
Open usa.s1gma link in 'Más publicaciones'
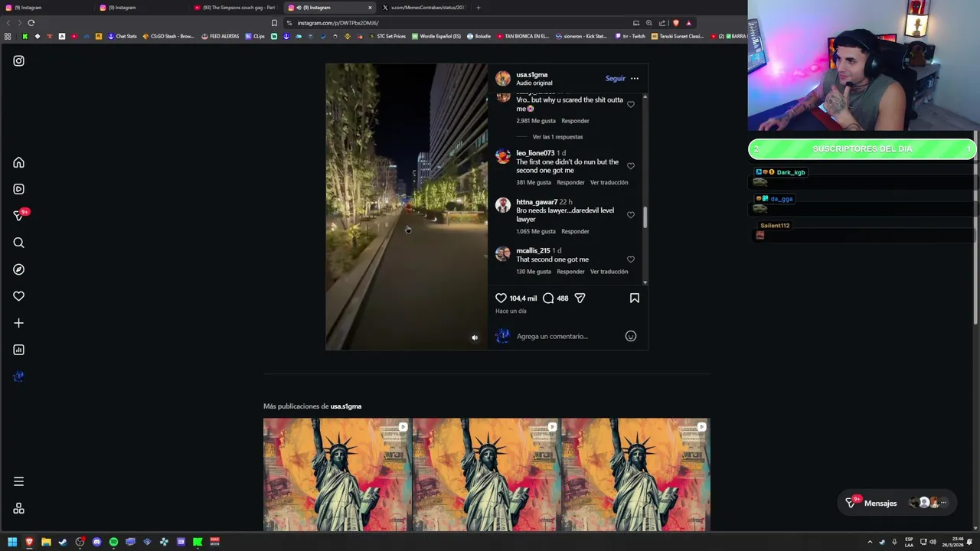tap(346, 406)
